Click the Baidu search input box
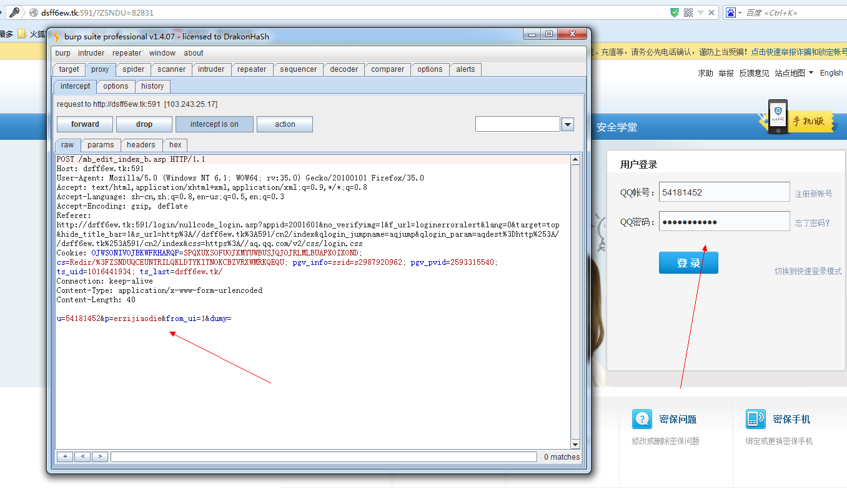This screenshot has width=847, height=504. tap(795, 12)
